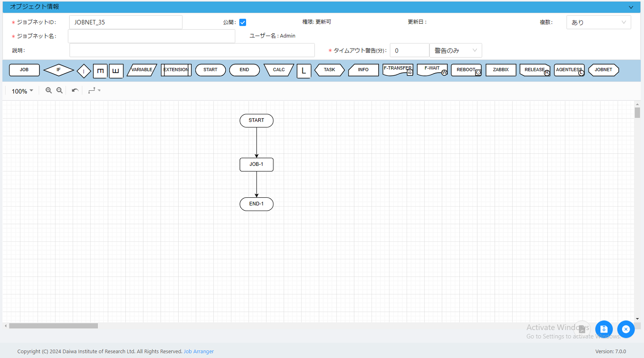Open the 警告のみ timeout dropdown

pyautogui.click(x=456, y=50)
